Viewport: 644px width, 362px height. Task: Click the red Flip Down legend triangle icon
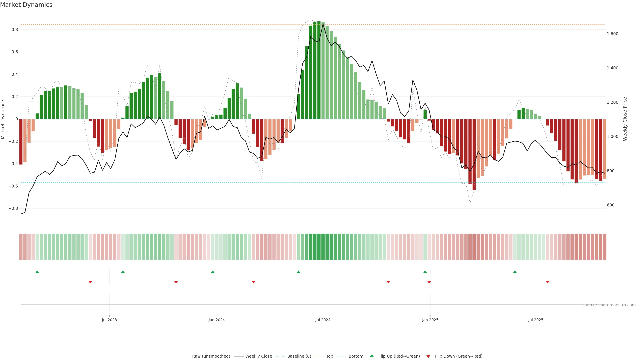(428, 356)
